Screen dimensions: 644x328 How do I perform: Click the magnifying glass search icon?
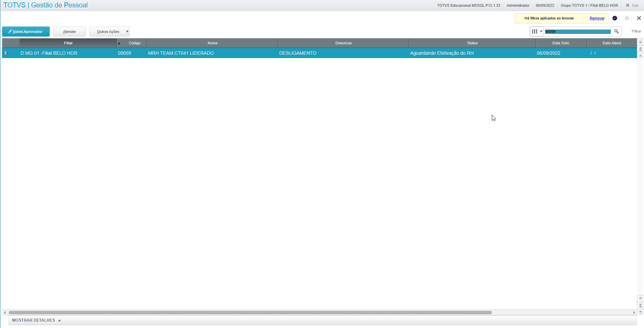(616, 31)
